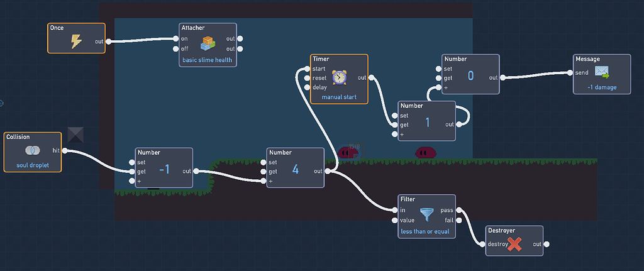
Task: Click the out port of Number 4 node
Action: click(x=327, y=171)
